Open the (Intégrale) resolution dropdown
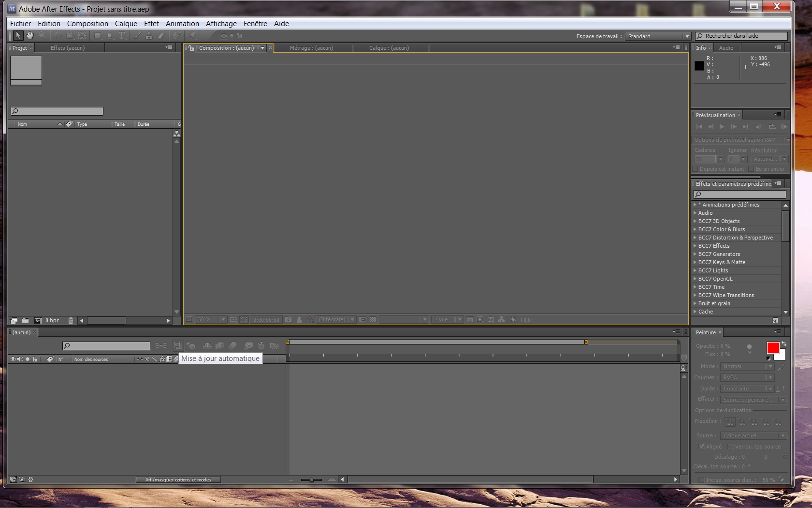The width and height of the screenshot is (812, 508). click(337, 320)
